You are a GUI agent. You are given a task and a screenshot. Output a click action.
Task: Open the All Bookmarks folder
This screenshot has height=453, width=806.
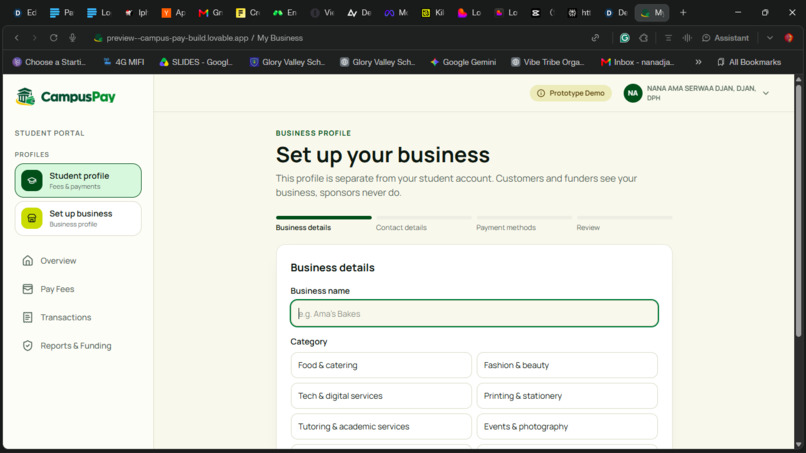point(749,62)
